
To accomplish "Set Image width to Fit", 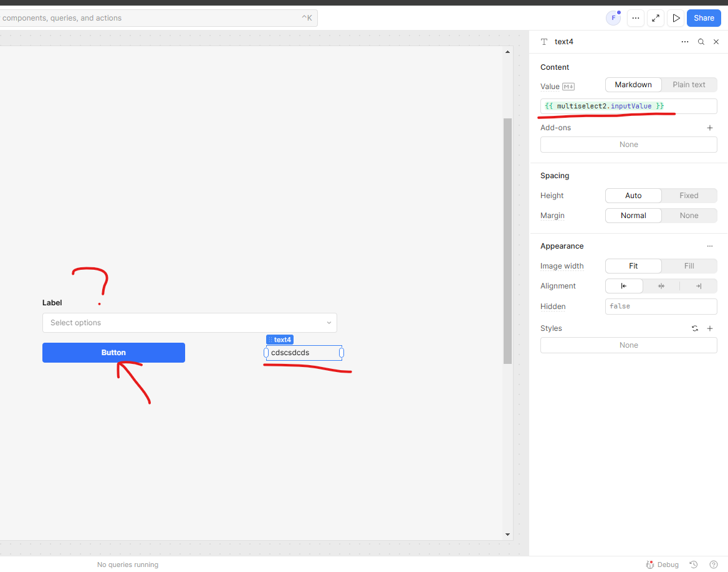I will 633,266.
